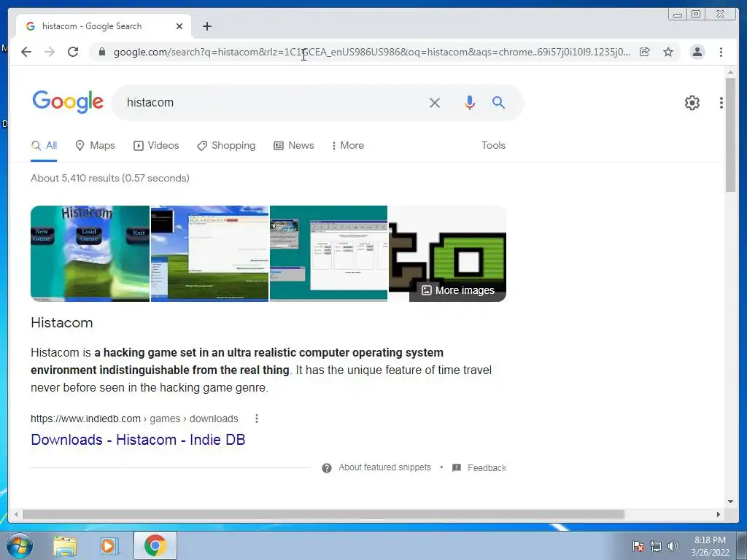This screenshot has height=560, width=747.
Task: Launch Windows Media Player from taskbar
Action: [x=109, y=545]
